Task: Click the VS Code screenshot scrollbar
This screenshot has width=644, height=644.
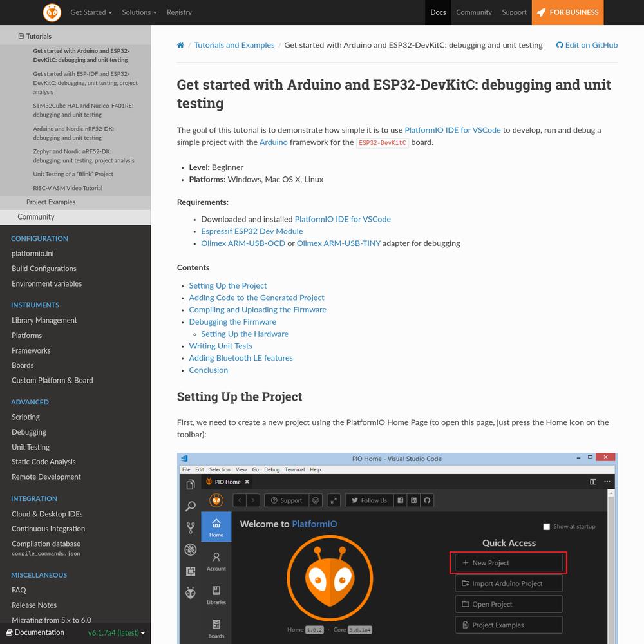Action: click(611, 567)
